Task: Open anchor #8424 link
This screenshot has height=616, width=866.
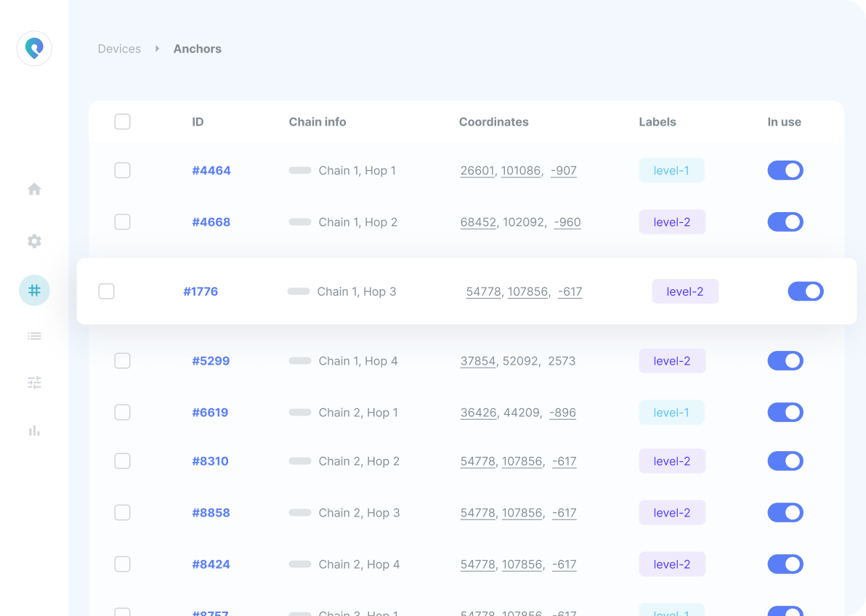Action: click(x=211, y=564)
